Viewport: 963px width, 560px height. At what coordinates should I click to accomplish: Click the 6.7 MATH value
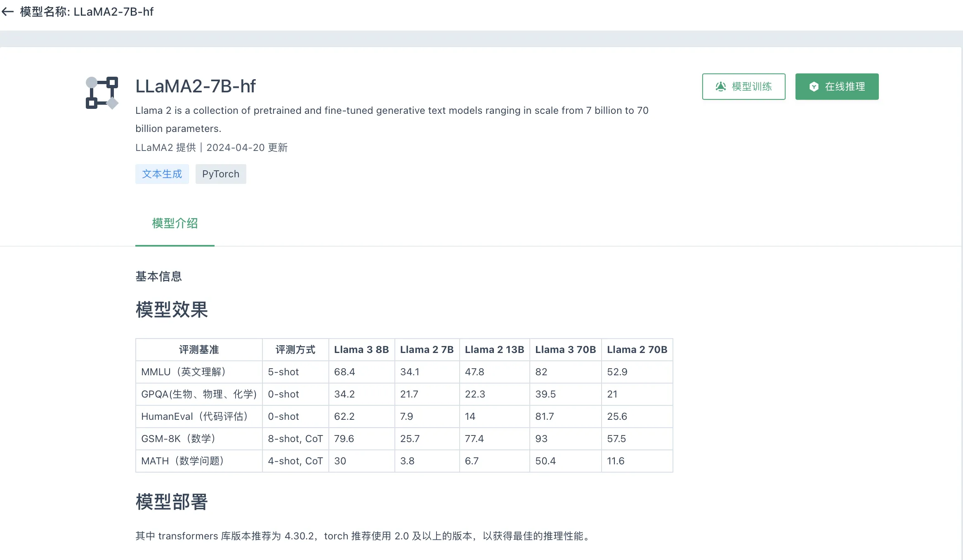(472, 461)
